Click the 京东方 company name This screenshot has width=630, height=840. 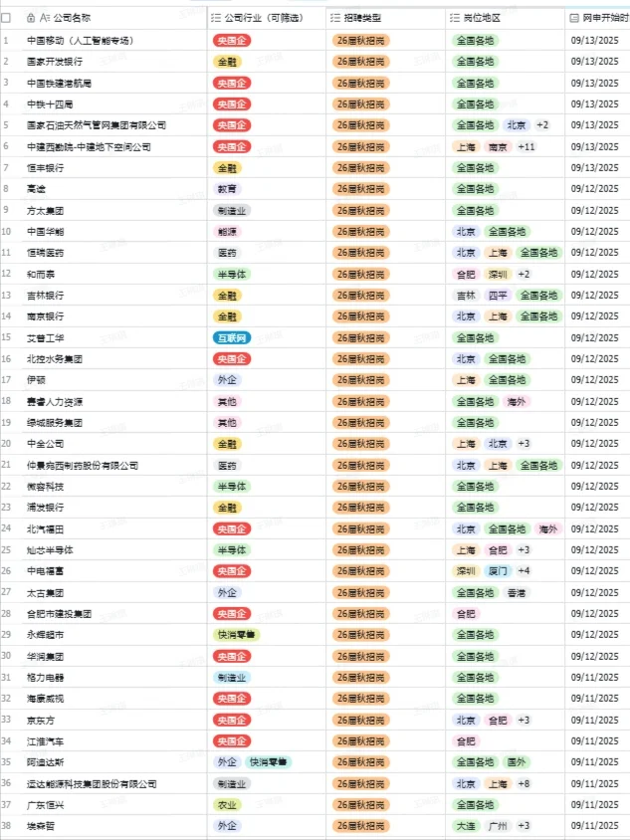[41, 720]
